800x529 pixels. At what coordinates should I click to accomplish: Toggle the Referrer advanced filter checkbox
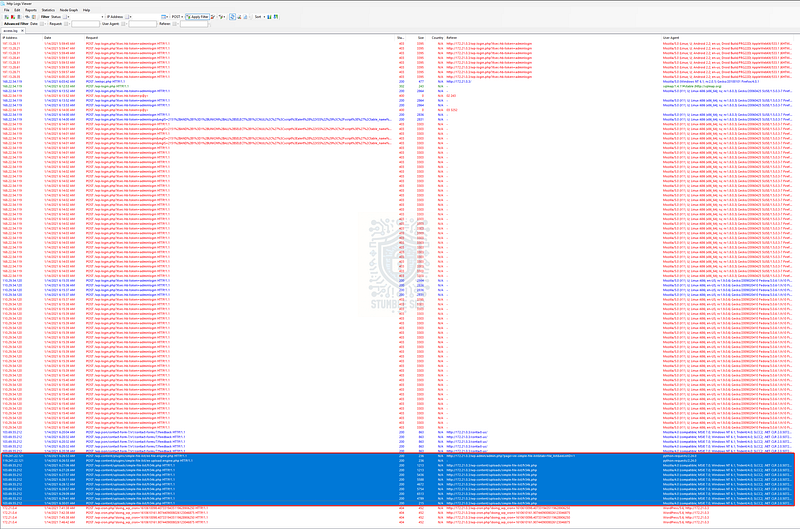[174, 24]
